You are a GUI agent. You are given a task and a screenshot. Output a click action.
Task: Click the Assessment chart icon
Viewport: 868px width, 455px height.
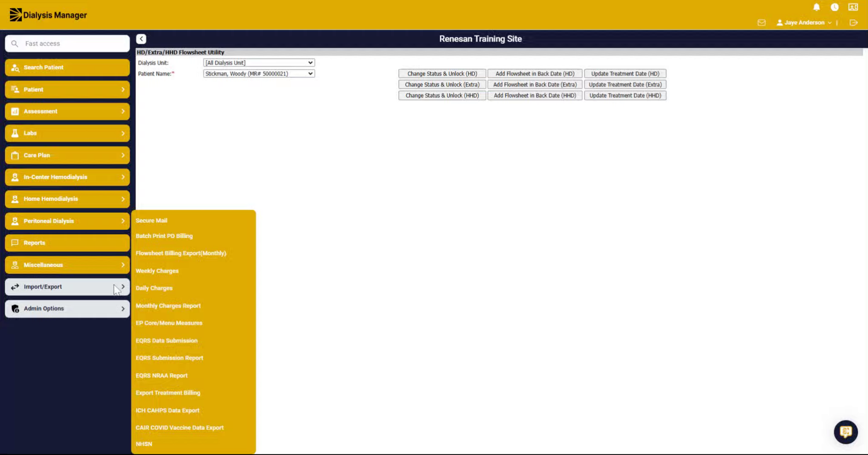coord(15,111)
